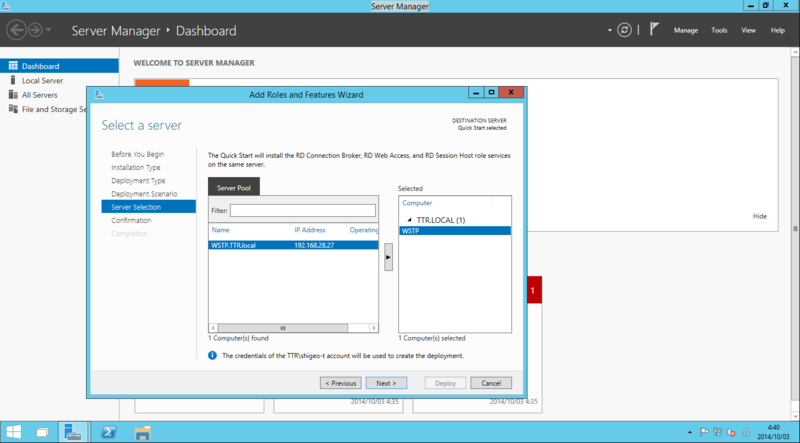Click the info icon beside credentials message
Viewport: 800px width, 443px height.
click(212, 355)
